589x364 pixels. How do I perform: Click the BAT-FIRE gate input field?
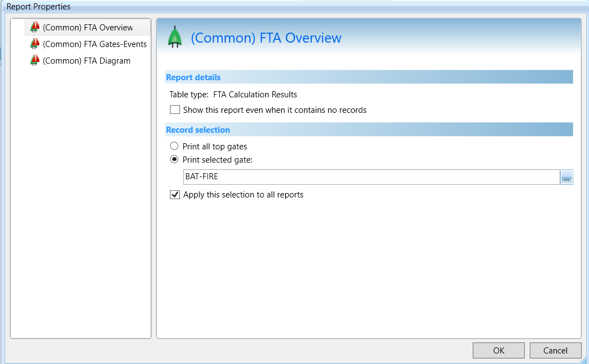pyautogui.click(x=371, y=177)
